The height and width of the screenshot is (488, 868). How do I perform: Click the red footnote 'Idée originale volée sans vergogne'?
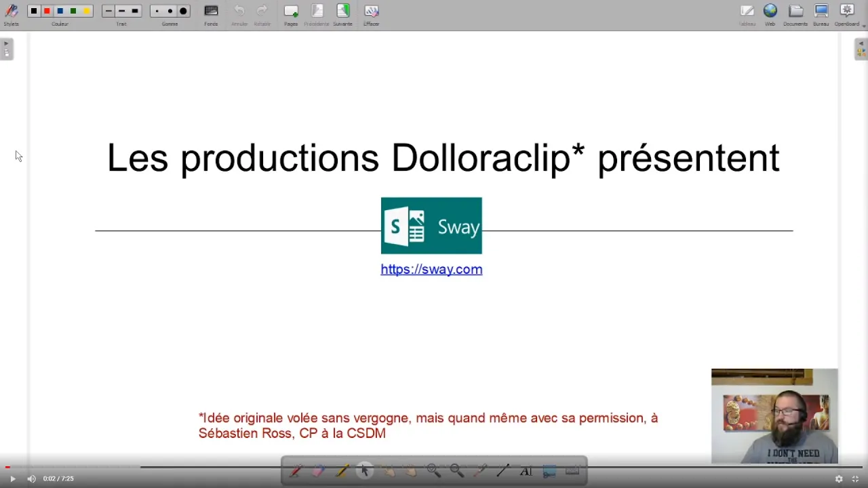(304, 418)
